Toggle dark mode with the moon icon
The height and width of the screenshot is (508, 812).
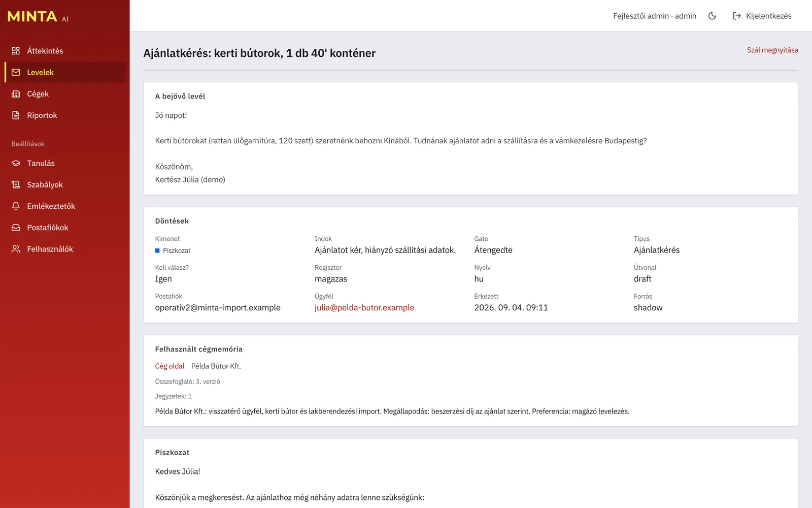(x=712, y=16)
